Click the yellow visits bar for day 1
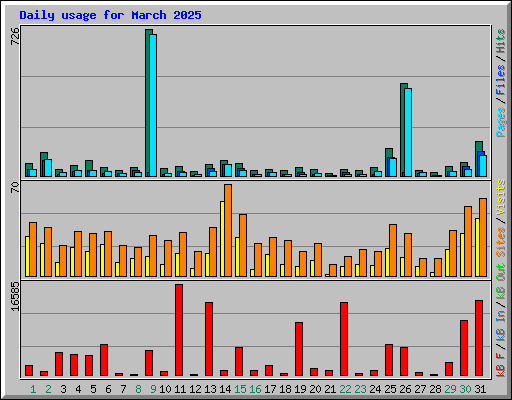 pyautogui.click(x=27, y=256)
